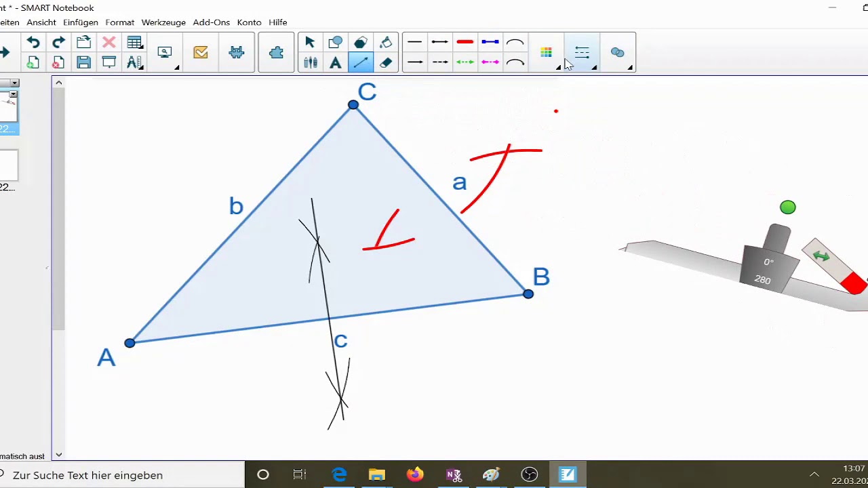Show the screen shade
The image size is (868, 488).
coord(108,63)
